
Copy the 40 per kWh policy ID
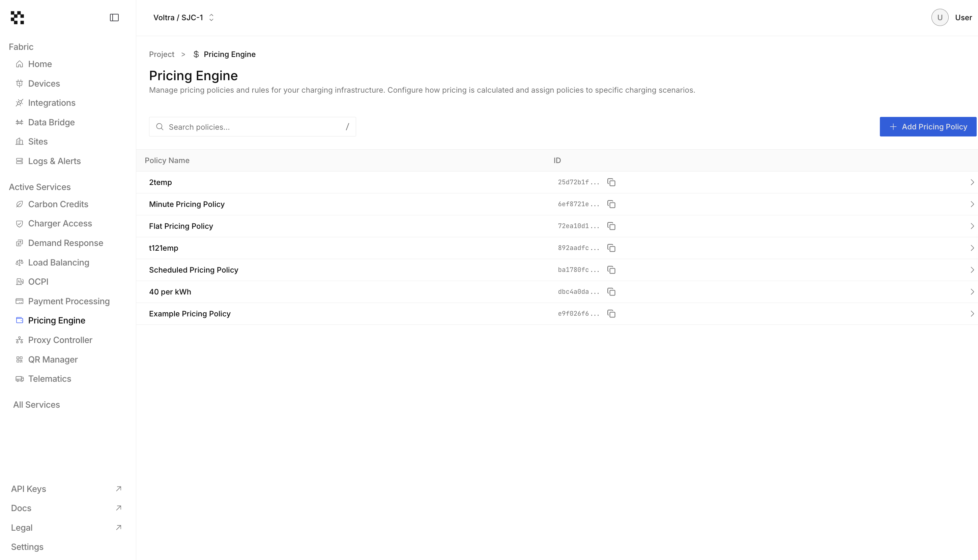611,292
